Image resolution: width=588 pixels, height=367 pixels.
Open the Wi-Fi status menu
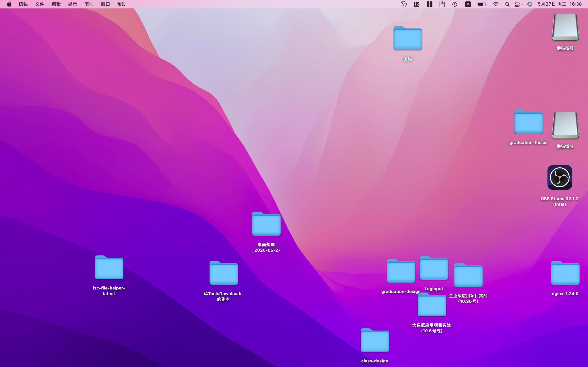point(496,4)
